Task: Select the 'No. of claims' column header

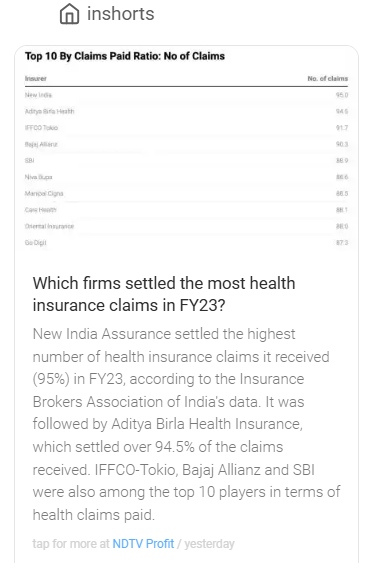Action: click(x=328, y=79)
